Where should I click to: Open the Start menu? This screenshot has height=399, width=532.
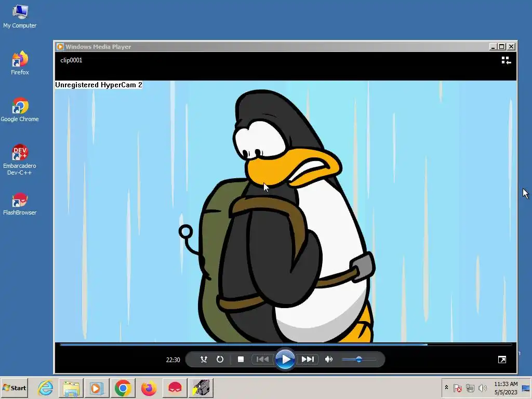14,388
